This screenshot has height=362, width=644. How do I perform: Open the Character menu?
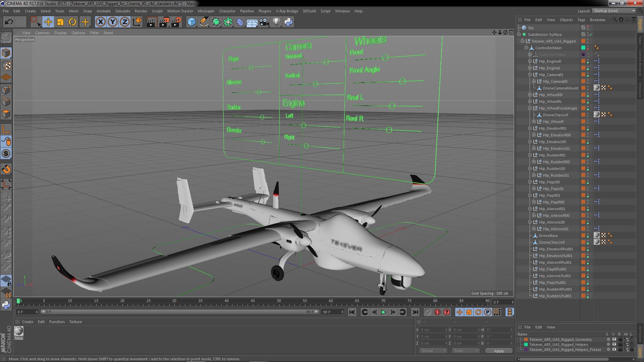(227, 11)
